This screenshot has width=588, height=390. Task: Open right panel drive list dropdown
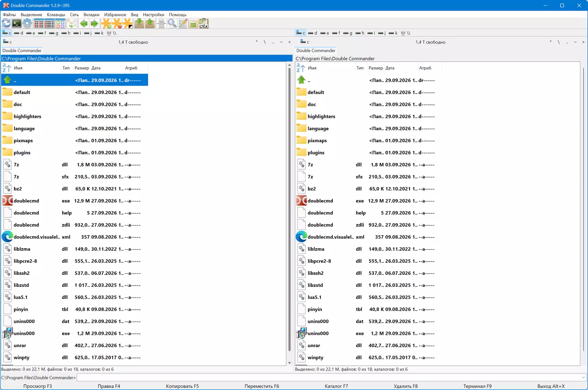(x=305, y=42)
